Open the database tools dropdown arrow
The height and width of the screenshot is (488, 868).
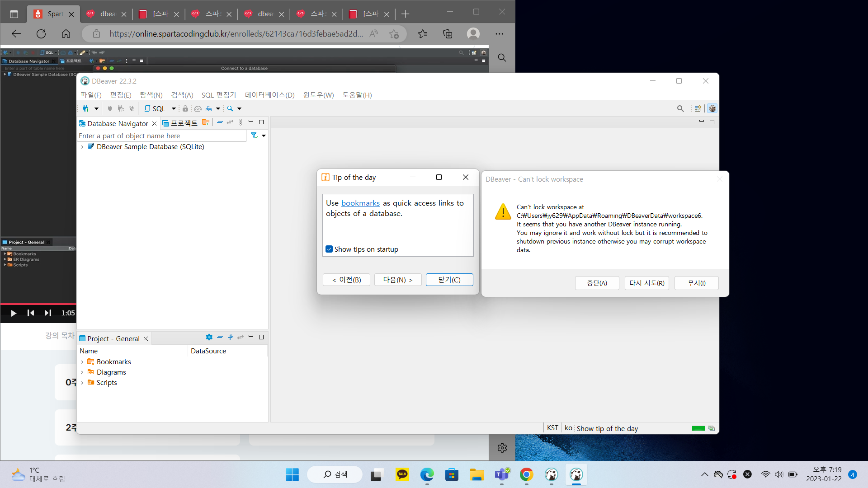218,108
